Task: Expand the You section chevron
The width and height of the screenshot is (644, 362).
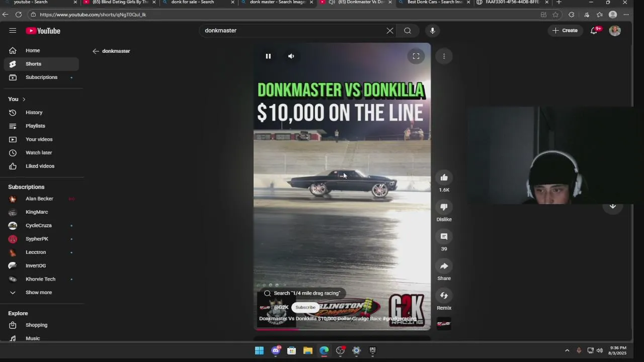Action: tap(24, 99)
